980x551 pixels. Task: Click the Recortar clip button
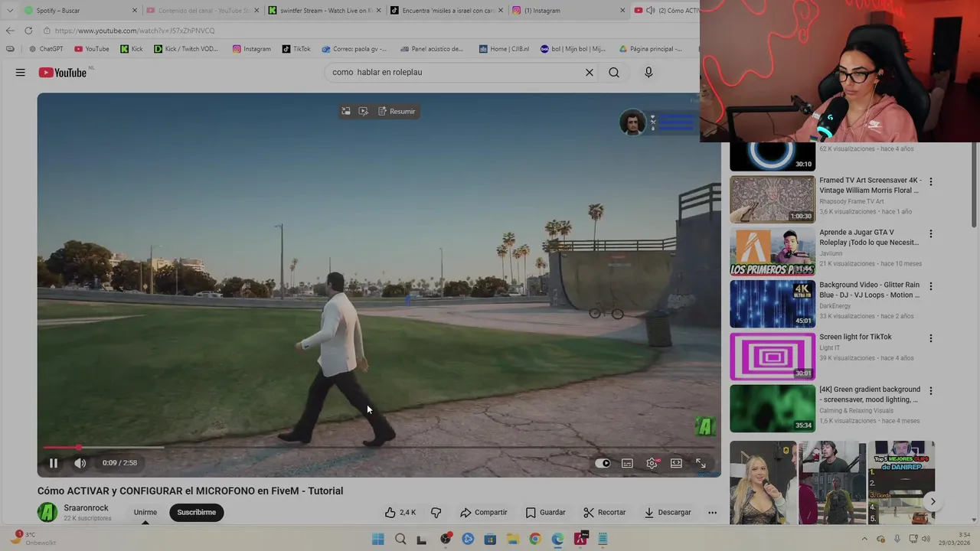pos(604,513)
